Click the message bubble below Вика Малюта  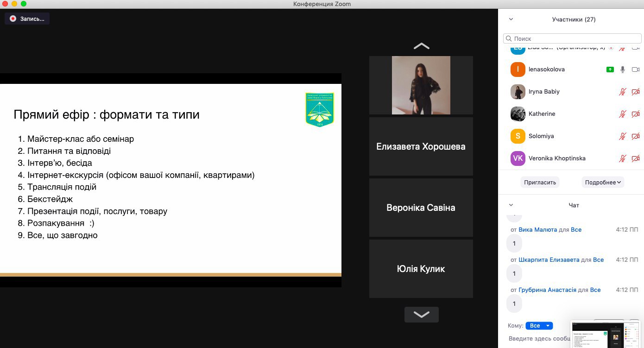(x=514, y=244)
